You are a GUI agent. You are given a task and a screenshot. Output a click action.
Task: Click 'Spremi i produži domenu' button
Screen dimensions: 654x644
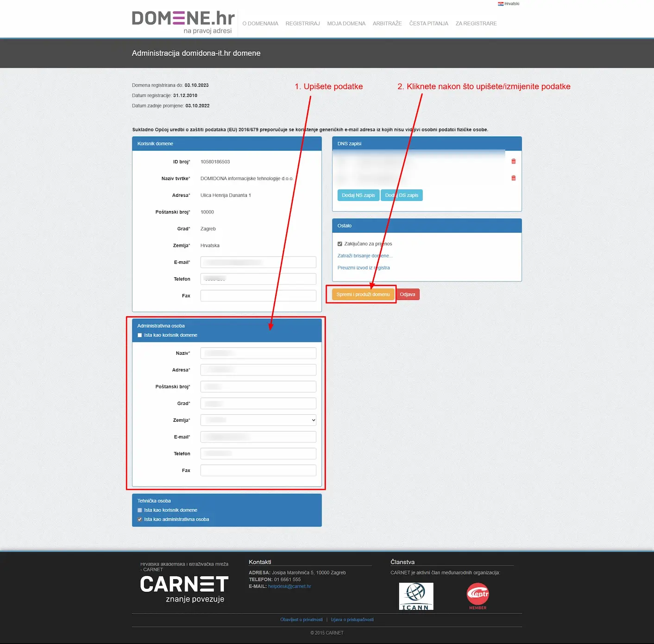click(363, 294)
